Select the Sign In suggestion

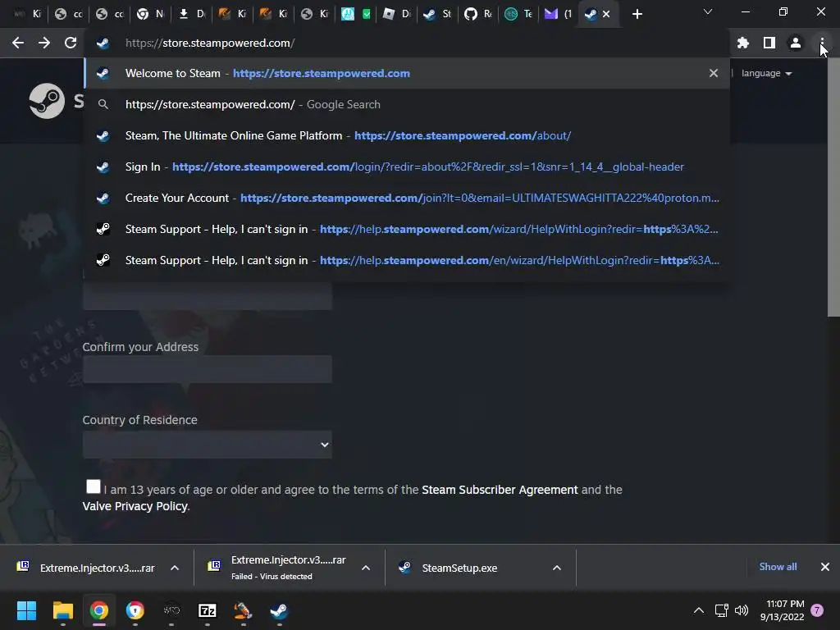coord(407,167)
